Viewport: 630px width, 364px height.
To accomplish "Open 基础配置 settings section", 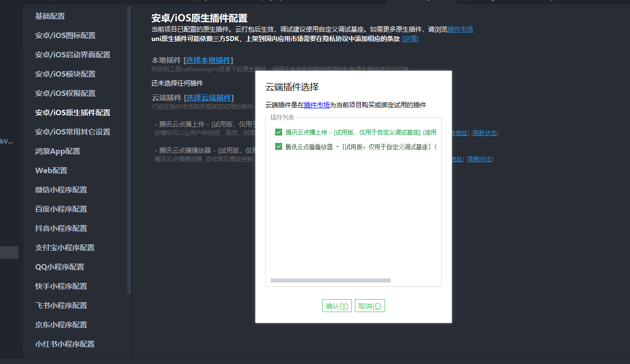I will coord(50,16).
